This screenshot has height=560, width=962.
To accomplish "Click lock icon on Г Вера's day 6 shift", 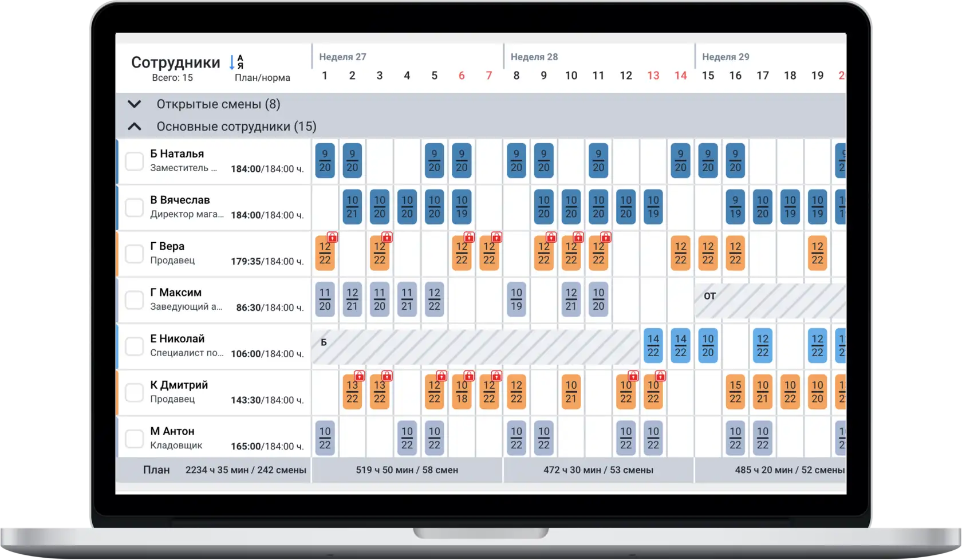I will tap(469, 237).
